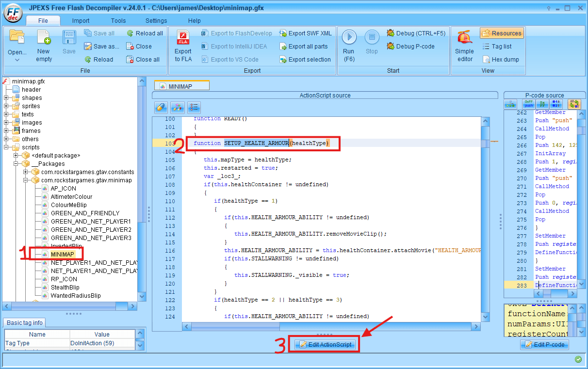
Task: Click the checklist icon above ActionScript source
Action: click(194, 107)
